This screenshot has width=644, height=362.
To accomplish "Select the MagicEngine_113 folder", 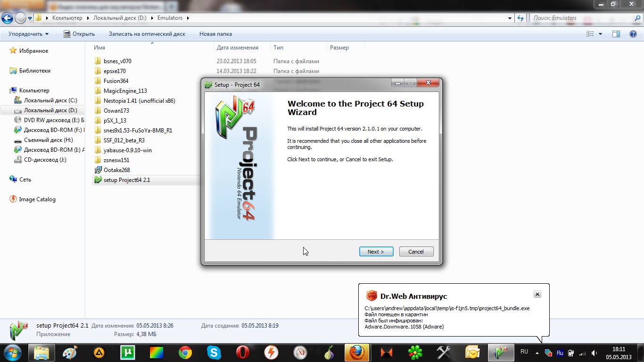I will 125,91.
